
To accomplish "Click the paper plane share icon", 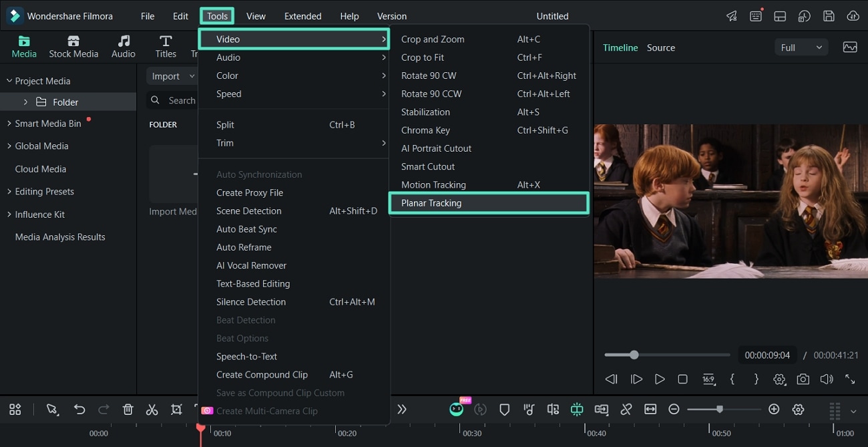I will pos(732,16).
